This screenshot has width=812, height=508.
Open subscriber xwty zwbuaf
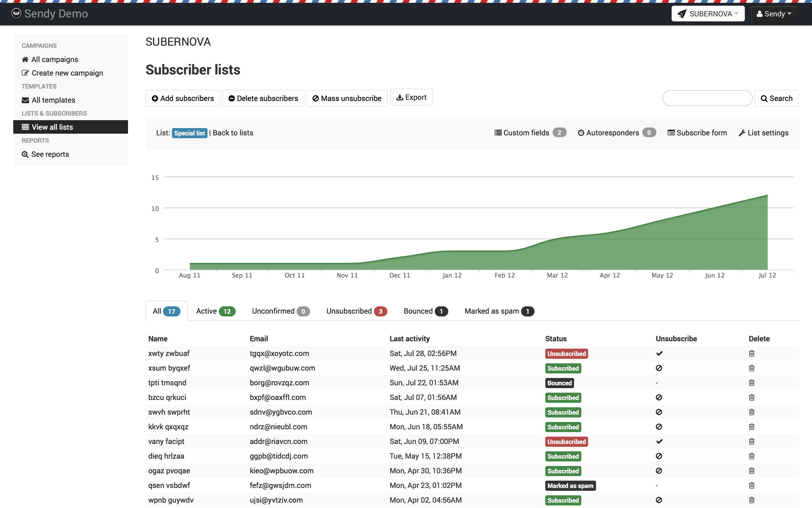click(169, 353)
